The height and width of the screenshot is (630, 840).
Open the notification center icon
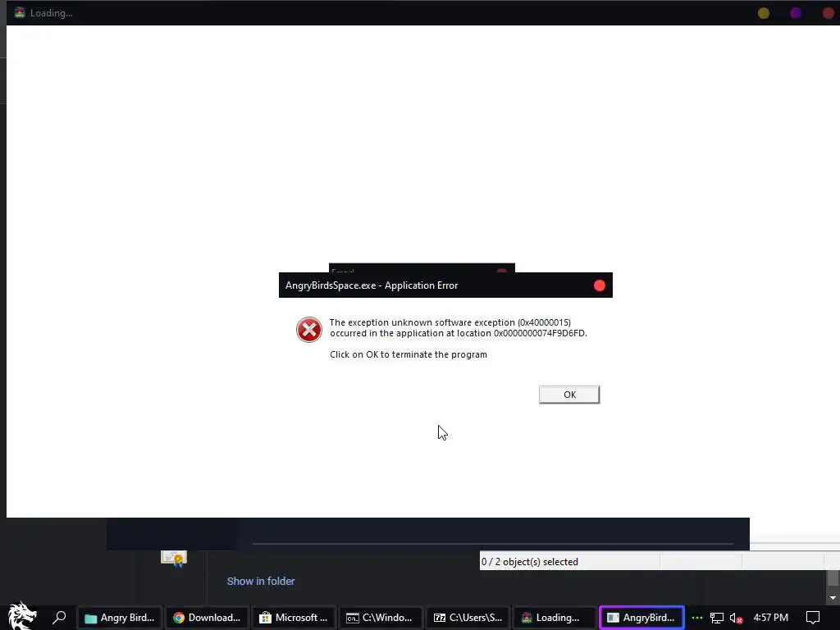tap(813, 618)
